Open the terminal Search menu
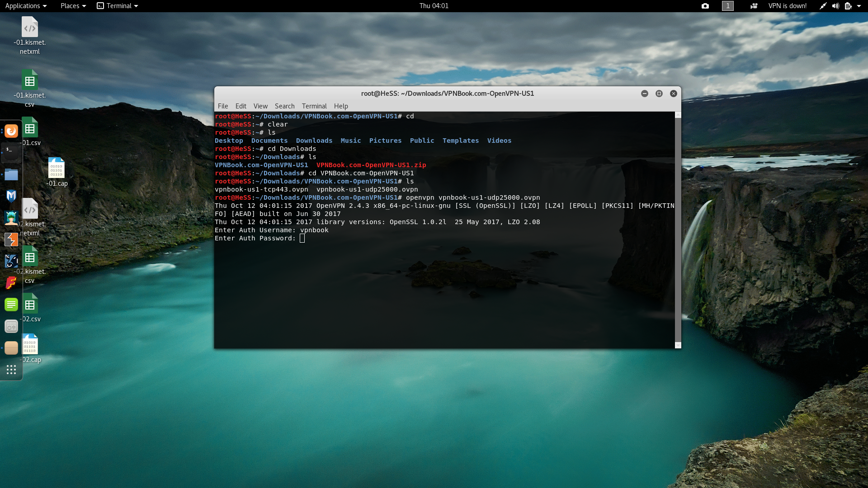 [x=284, y=106]
